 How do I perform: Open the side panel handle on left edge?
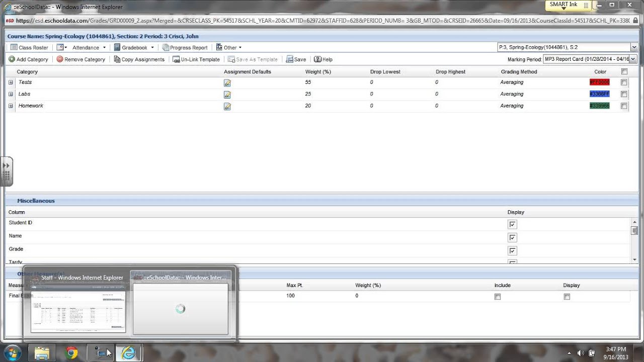coord(7,171)
